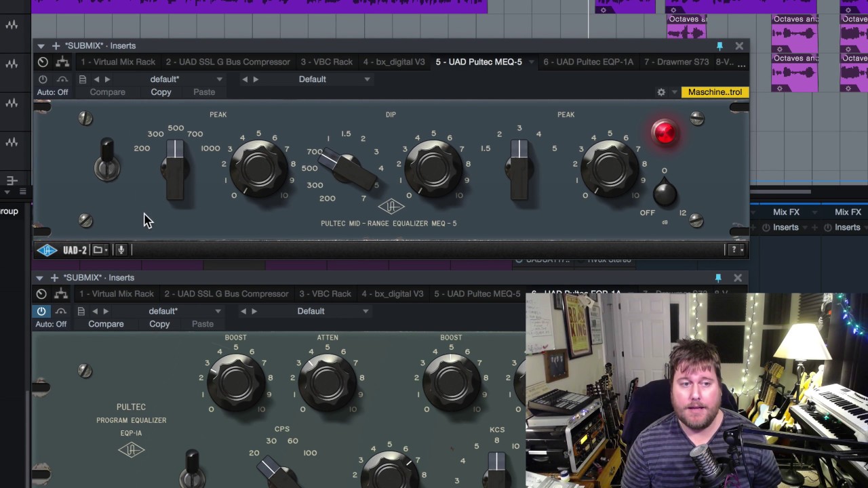Expand the arrow beside the gear in the MEQ-5 window
868x488 pixels.
click(674, 92)
